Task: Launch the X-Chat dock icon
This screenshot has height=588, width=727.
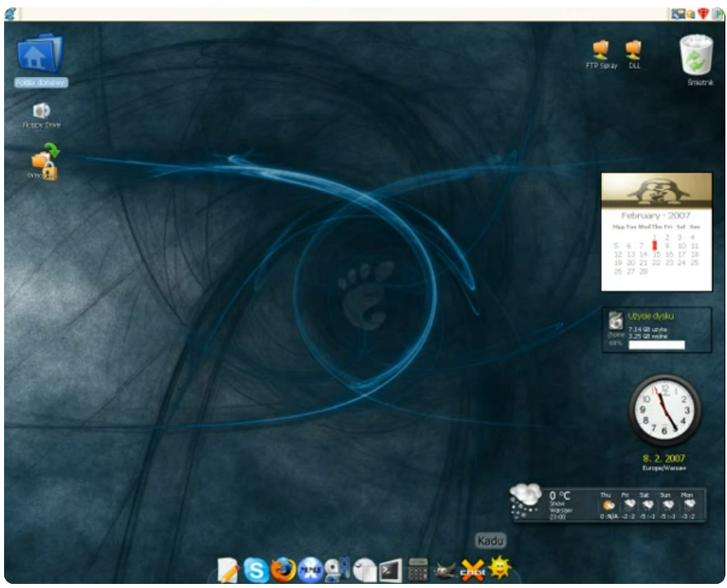Action: (472, 570)
